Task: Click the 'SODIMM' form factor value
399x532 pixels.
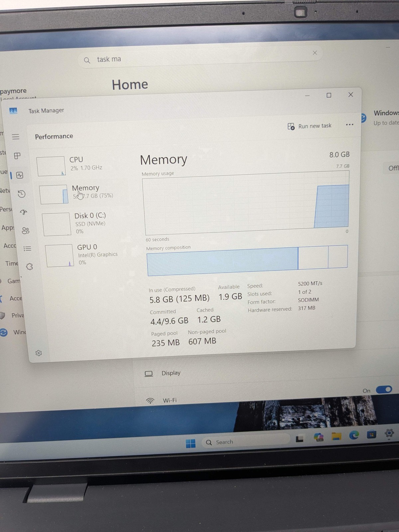Action: point(308,300)
